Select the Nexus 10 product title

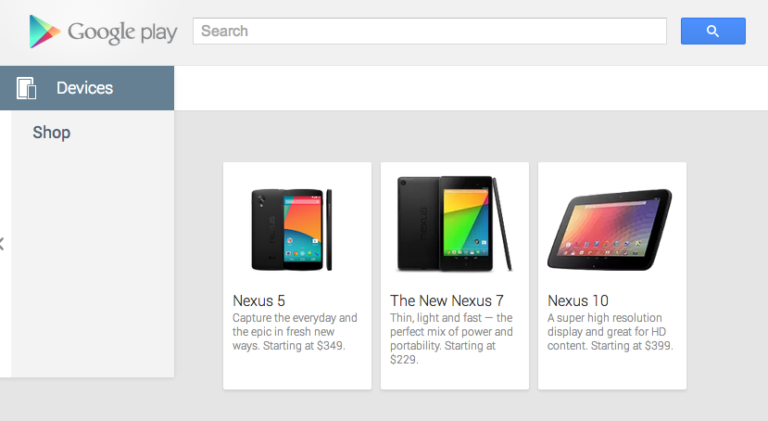pyautogui.click(x=578, y=300)
